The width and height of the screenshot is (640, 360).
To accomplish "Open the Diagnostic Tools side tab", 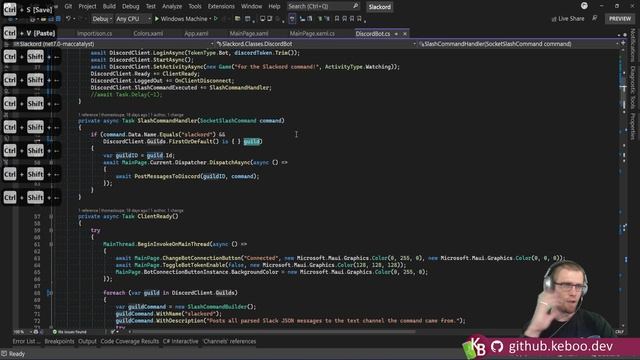I will [633, 88].
